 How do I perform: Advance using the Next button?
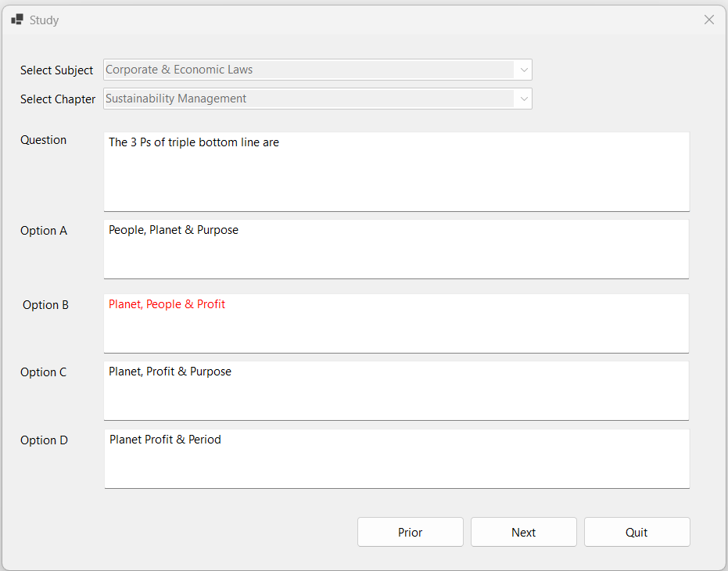click(523, 532)
